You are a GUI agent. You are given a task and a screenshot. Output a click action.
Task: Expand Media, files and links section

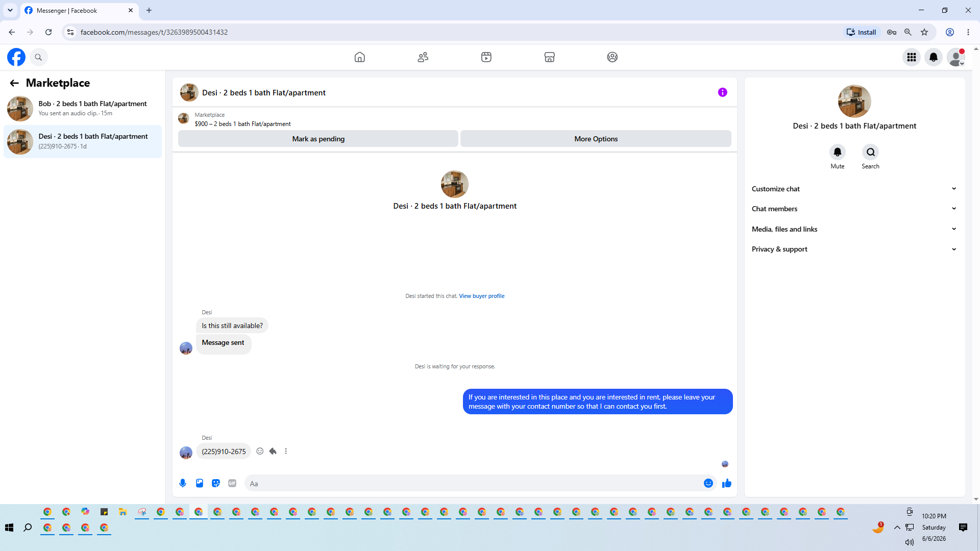[x=854, y=229]
